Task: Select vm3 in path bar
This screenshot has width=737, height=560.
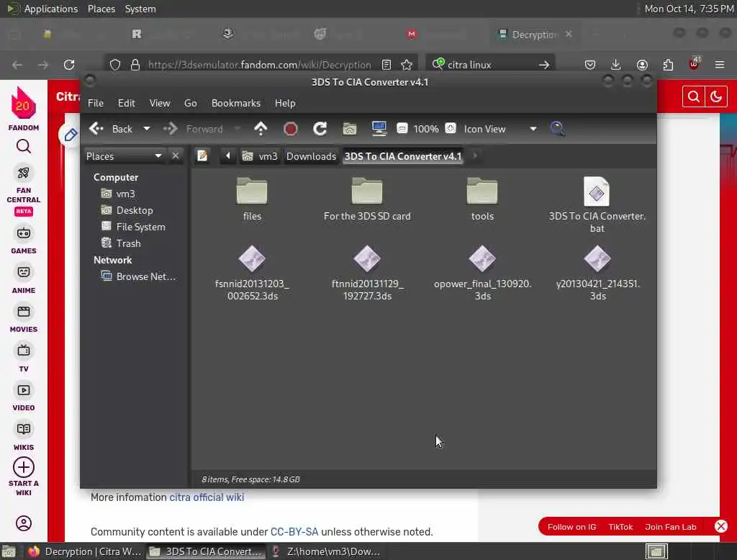Action: pos(260,156)
